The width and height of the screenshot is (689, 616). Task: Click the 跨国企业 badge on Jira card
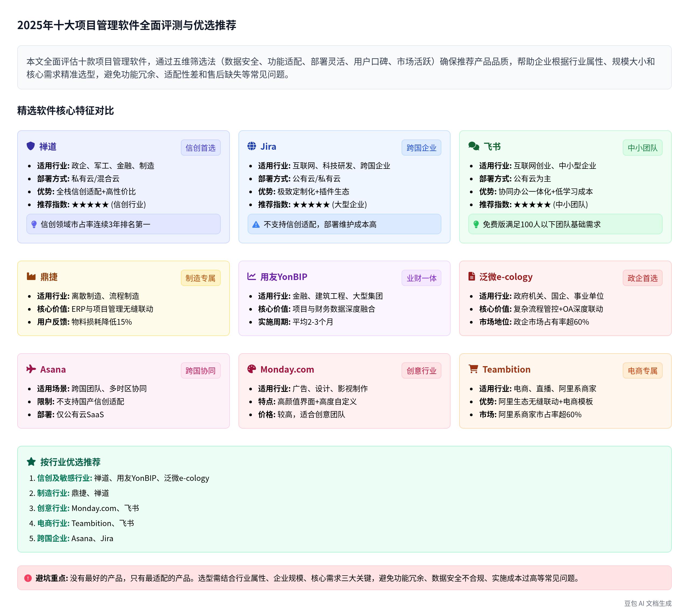[421, 148]
